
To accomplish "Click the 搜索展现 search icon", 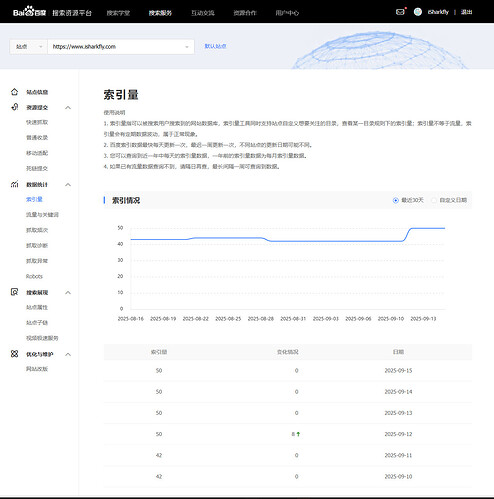I will (x=14, y=292).
